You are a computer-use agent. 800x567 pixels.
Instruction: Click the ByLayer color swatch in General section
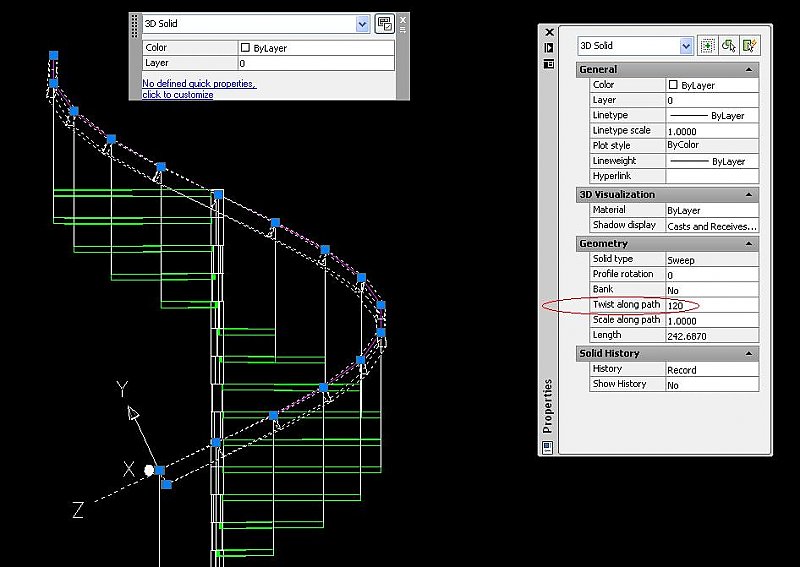[x=673, y=85]
